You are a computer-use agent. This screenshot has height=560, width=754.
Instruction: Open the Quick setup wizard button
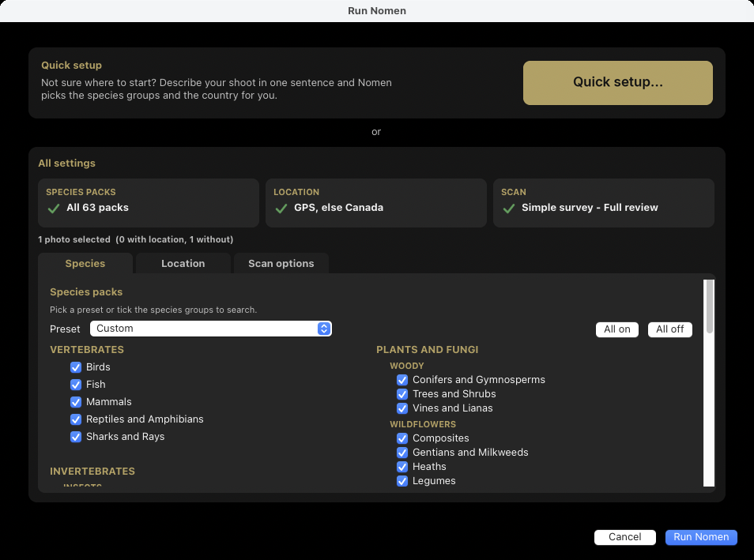click(617, 83)
